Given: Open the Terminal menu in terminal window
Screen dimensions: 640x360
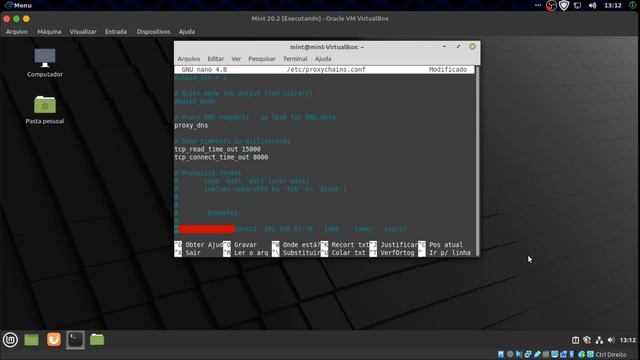Looking at the screenshot, I should 295,59.
